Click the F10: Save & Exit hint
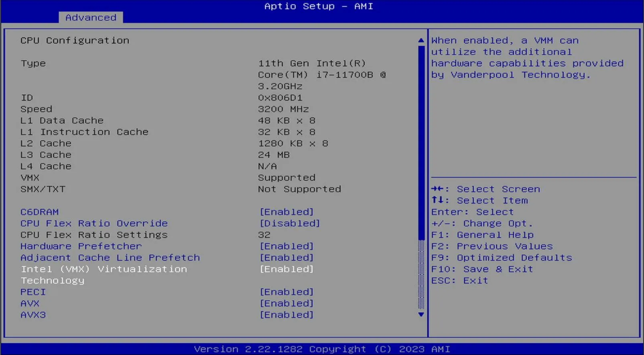This screenshot has height=355, width=644. (482, 269)
